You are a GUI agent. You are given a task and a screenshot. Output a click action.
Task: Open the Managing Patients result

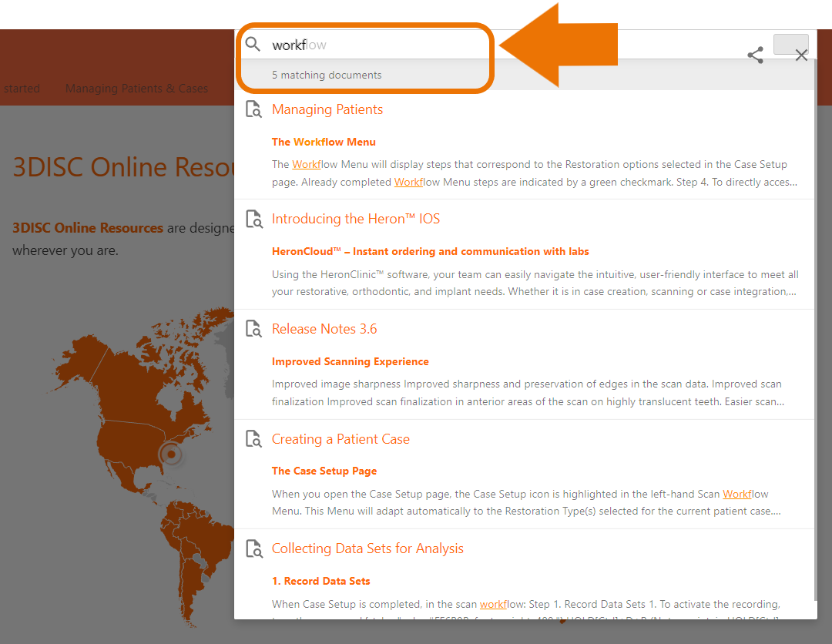tap(327, 109)
